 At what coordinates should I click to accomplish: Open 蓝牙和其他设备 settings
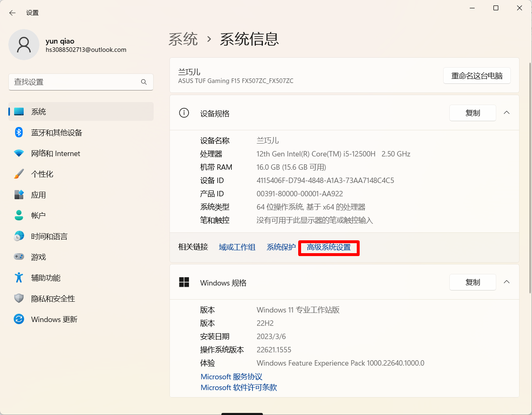click(81, 132)
